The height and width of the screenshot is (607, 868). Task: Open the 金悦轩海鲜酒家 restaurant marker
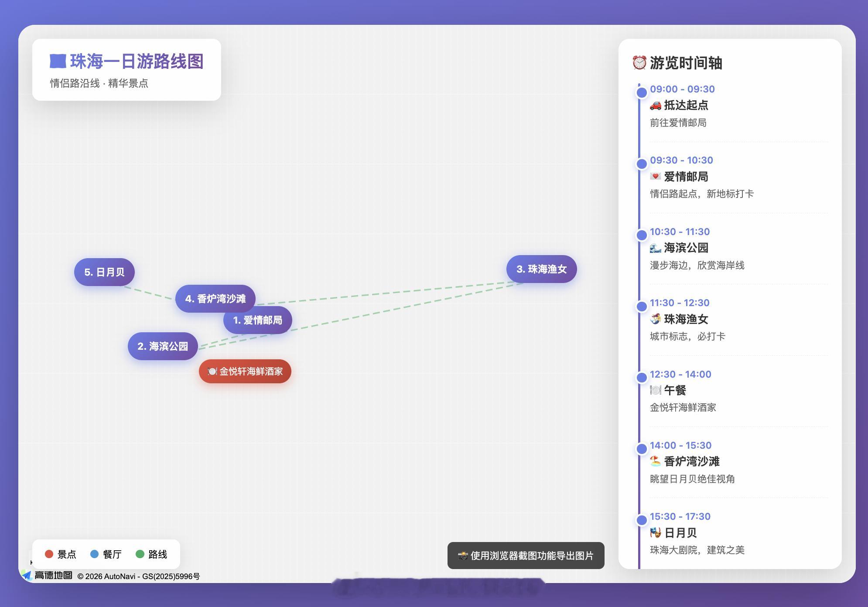coord(245,372)
